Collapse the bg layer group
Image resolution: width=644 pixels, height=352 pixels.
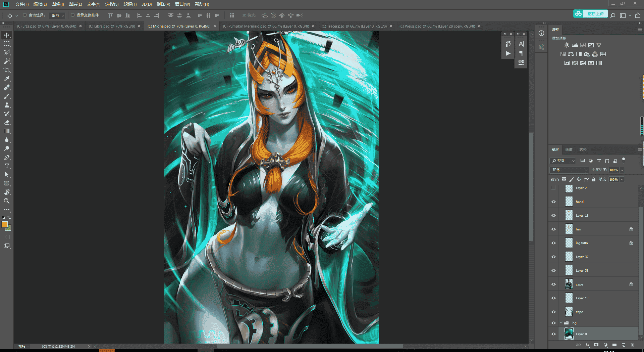pos(561,323)
